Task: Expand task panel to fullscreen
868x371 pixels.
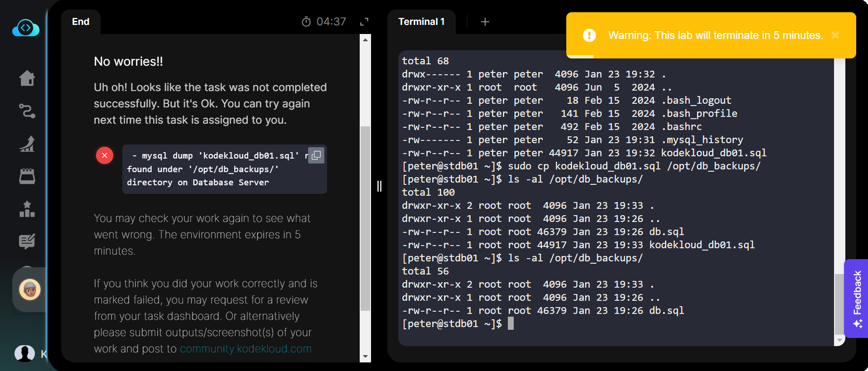Action: point(364,22)
